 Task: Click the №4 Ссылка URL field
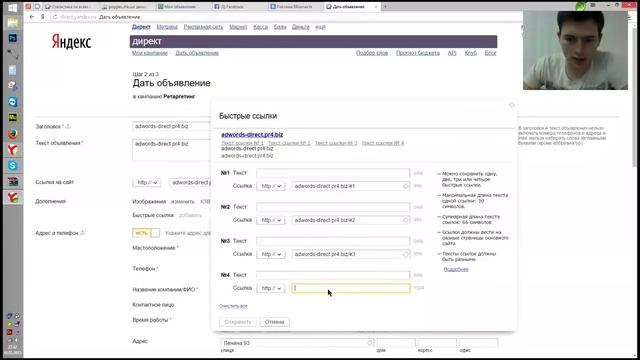coord(351,288)
